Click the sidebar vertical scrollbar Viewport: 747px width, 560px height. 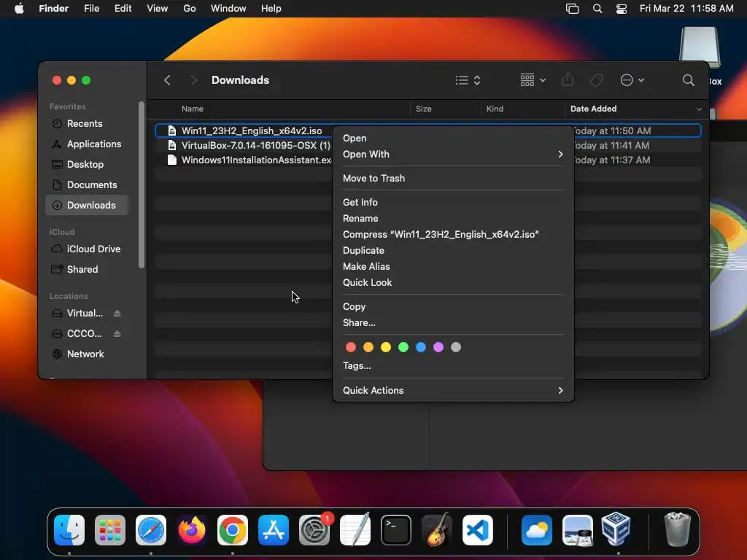click(141, 184)
